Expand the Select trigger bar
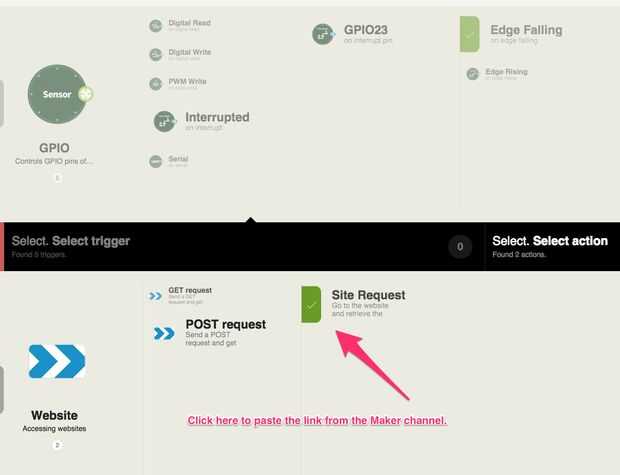Viewport: 620px width, 475px height. tap(243, 246)
